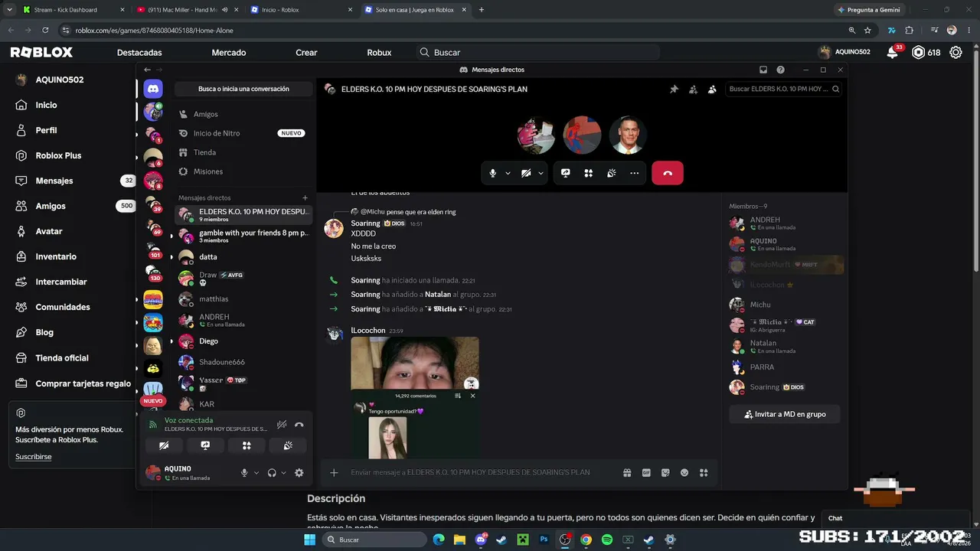
Task: Expand input device options in user panel
Action: 256,473
